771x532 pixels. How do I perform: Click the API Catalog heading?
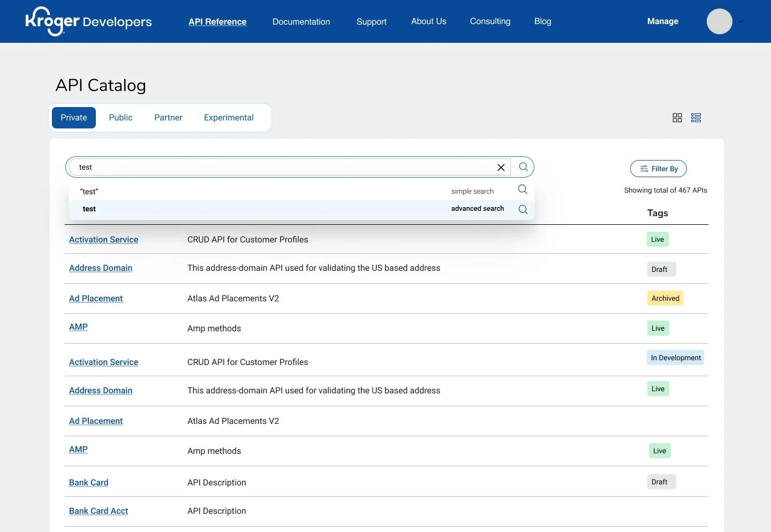pos(101,85)
